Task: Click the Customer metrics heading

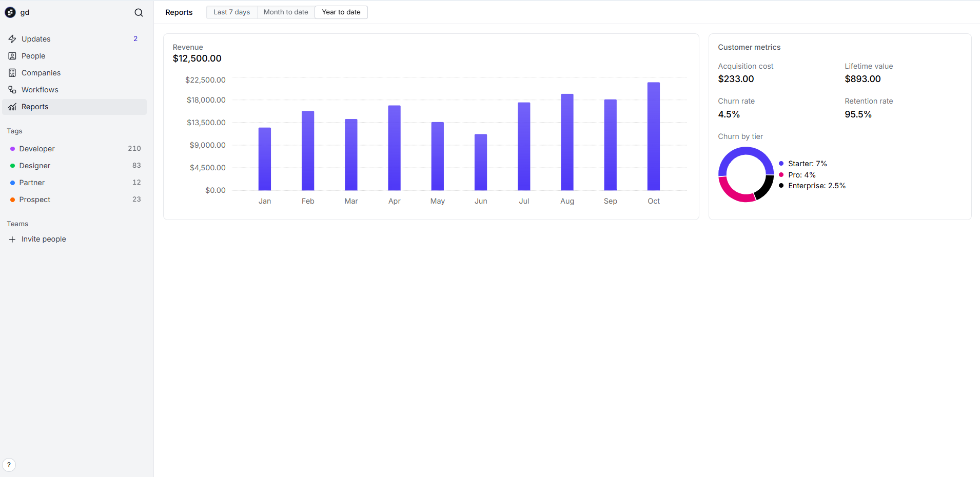Action: [x=749, y=47]
